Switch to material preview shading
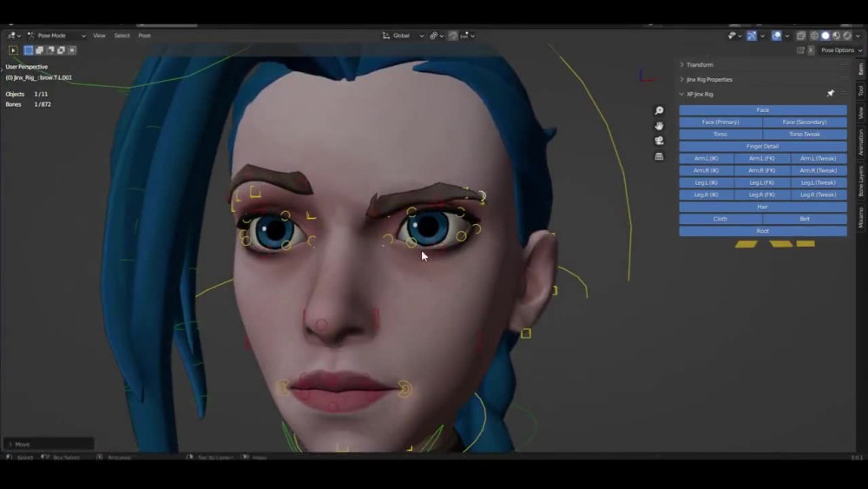Image resolution: width=868 pixels, height=489 pixels. pyautogui.click(x=837, y=36)
